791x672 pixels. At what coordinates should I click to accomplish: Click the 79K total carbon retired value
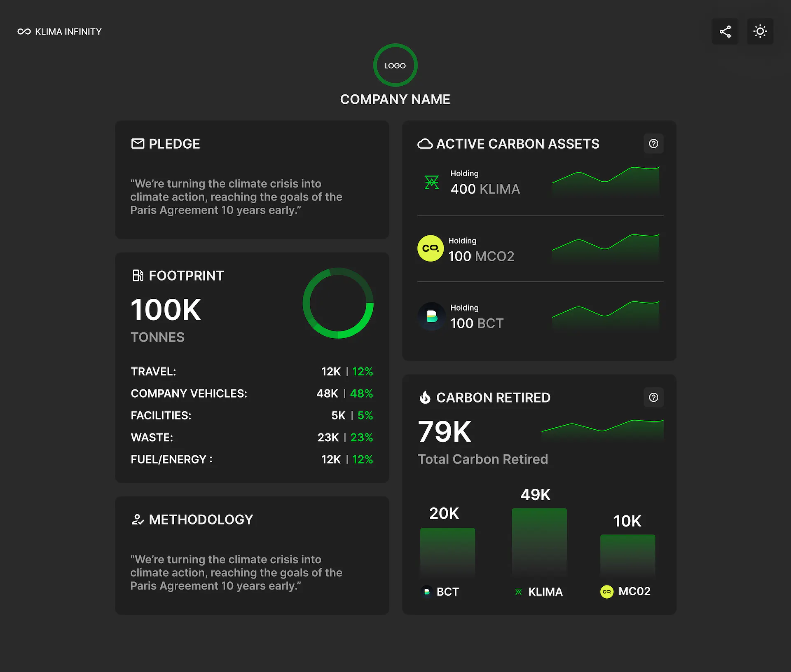445,432
